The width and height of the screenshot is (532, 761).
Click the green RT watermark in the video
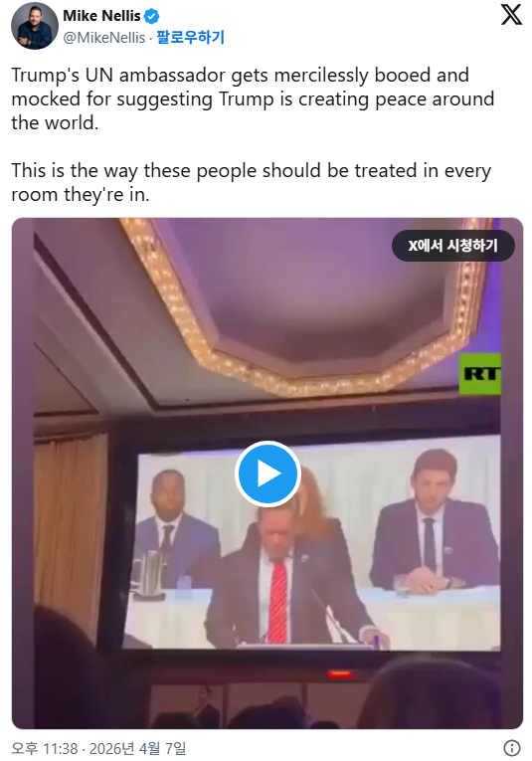[480, 374]
